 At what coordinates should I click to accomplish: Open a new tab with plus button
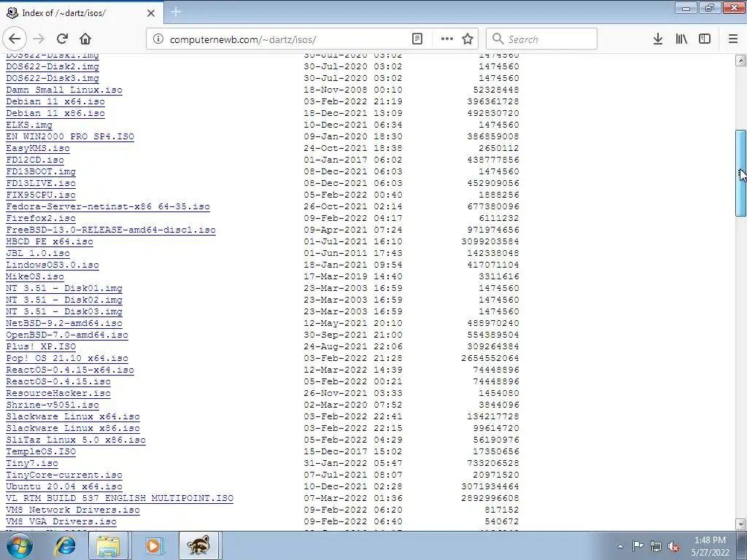point(176,12)
